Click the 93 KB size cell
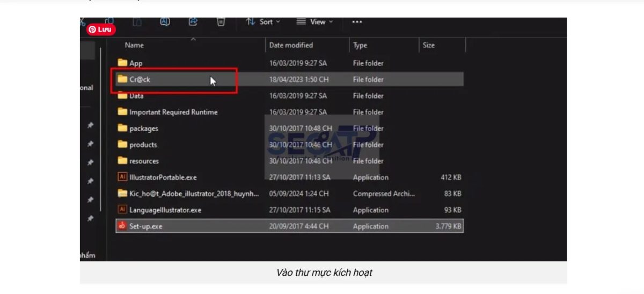The width and height of the screenshot is (644, 294). tap(453, 210)
